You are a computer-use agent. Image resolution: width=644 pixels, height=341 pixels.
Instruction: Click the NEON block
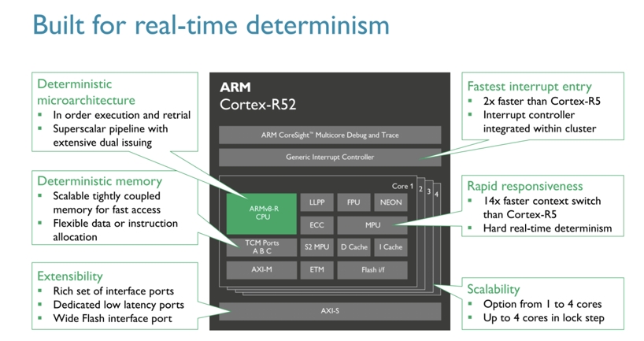click(x=390, y=202)
